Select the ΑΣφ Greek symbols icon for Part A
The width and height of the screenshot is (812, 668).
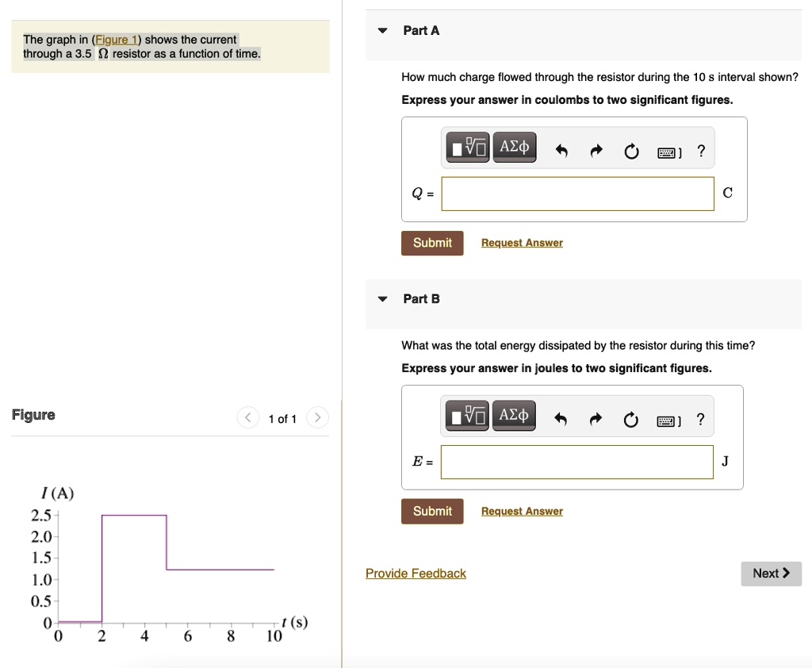[514, 147]
